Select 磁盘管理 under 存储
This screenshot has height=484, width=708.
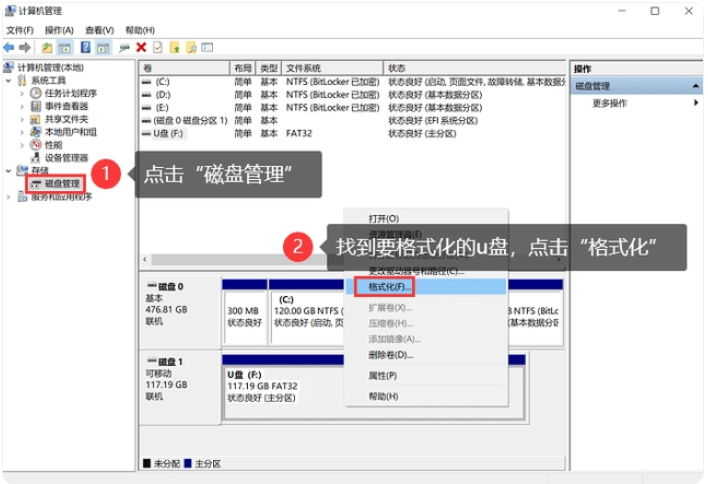click(62, 184)
